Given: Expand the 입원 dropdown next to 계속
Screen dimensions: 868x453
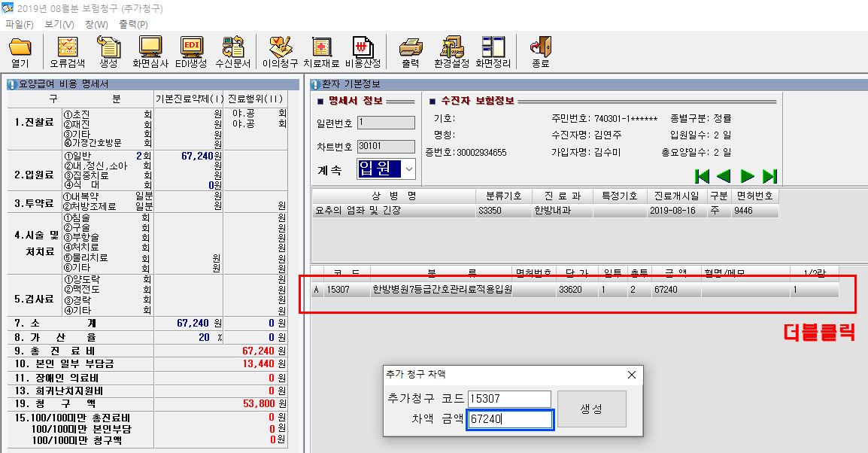Looking at the screenshot, I should (408, 169).
